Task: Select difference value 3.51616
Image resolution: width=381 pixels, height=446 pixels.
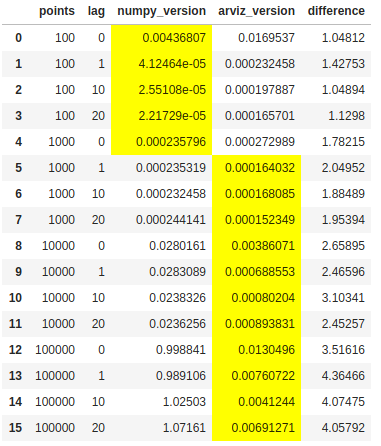Action: pos(336,350)
